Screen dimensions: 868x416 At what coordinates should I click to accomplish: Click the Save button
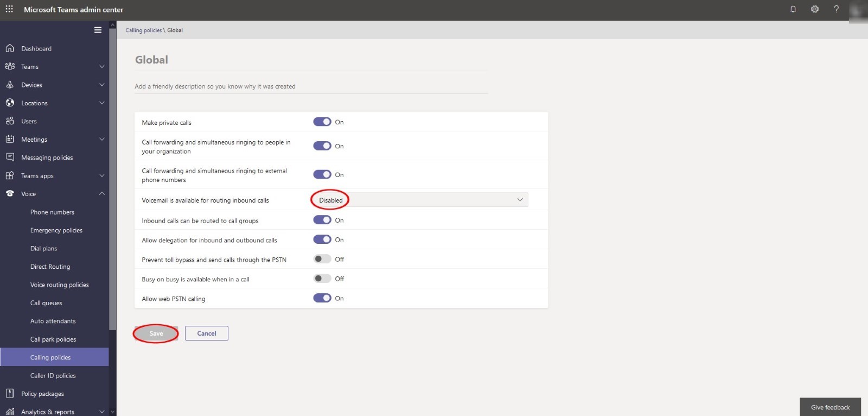click(x=156, y=333)
